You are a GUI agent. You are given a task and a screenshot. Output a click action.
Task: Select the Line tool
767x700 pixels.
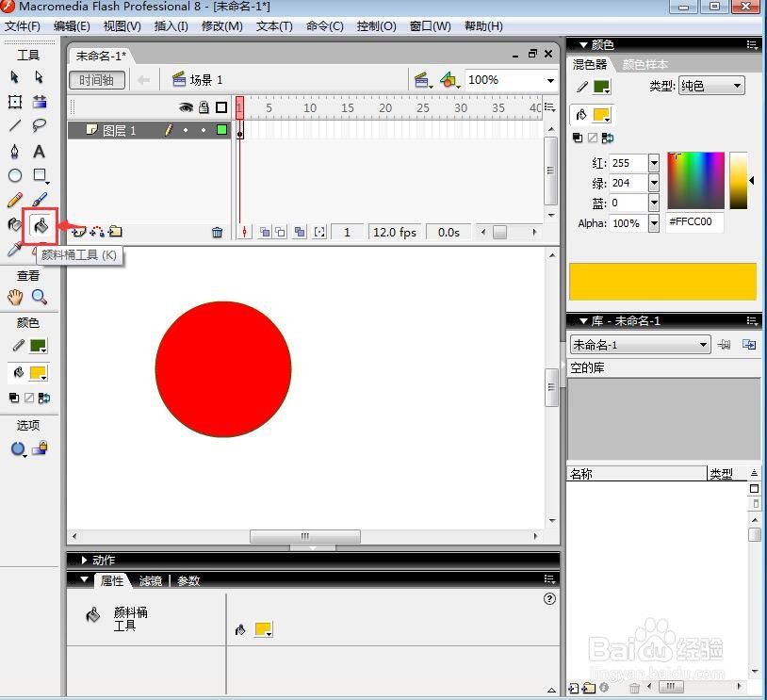[x=15, y=125]
